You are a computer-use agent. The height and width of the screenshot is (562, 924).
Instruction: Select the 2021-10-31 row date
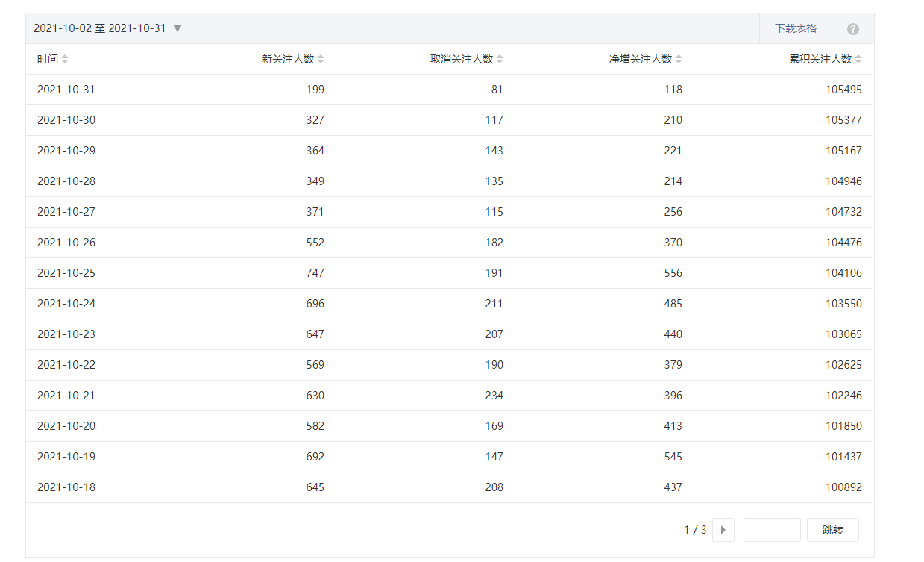click(x=66, y=90)
